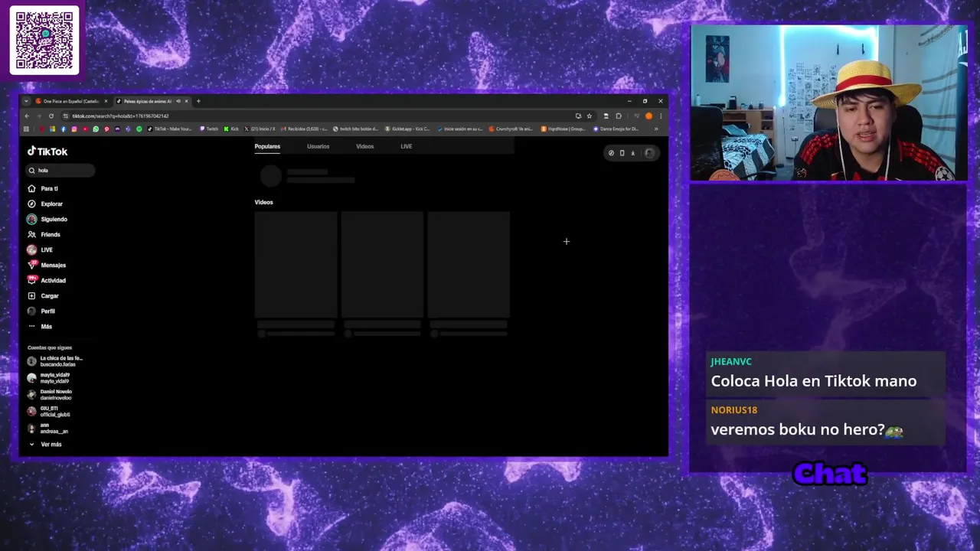Open followed account ann andreaa__an
The image size is (980, 551).
(x=47, y=429)
